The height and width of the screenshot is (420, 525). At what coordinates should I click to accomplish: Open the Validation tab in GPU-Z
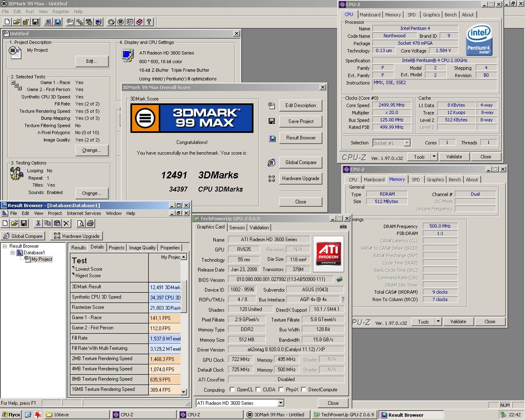[x=259, y=228]
